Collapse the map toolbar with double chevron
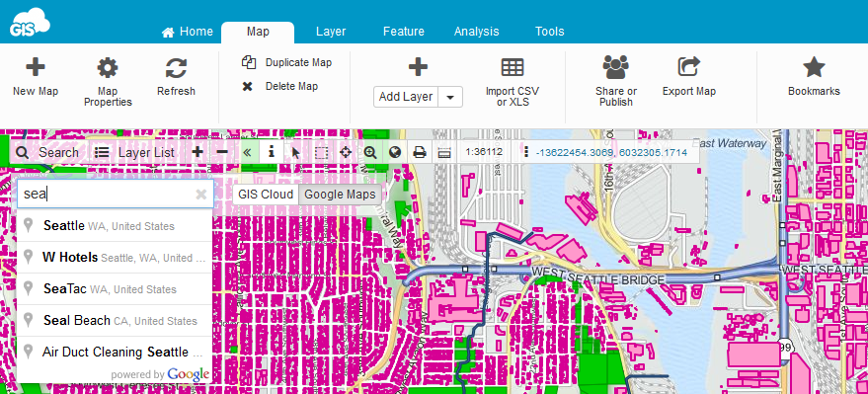 [247, 152]
